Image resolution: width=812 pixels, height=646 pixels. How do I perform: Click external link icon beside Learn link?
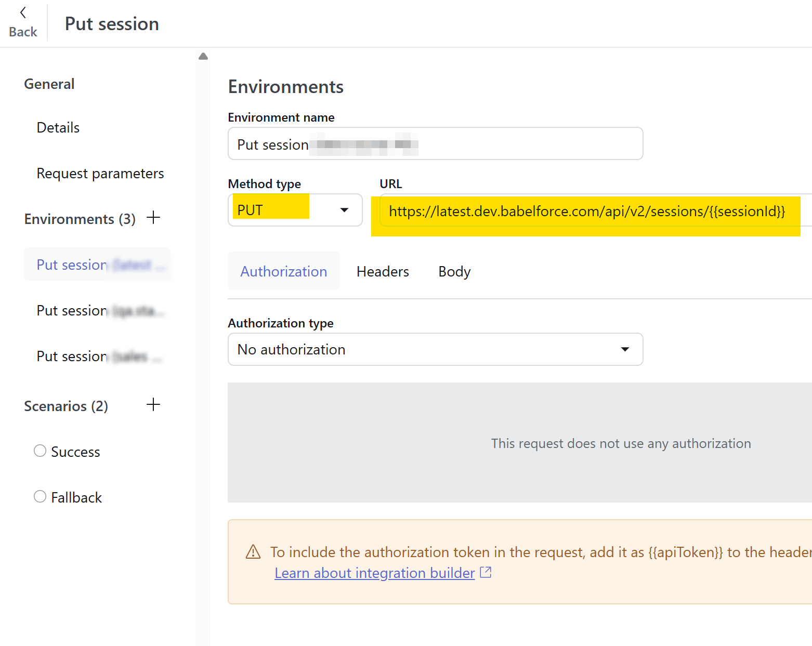(486, 573)
